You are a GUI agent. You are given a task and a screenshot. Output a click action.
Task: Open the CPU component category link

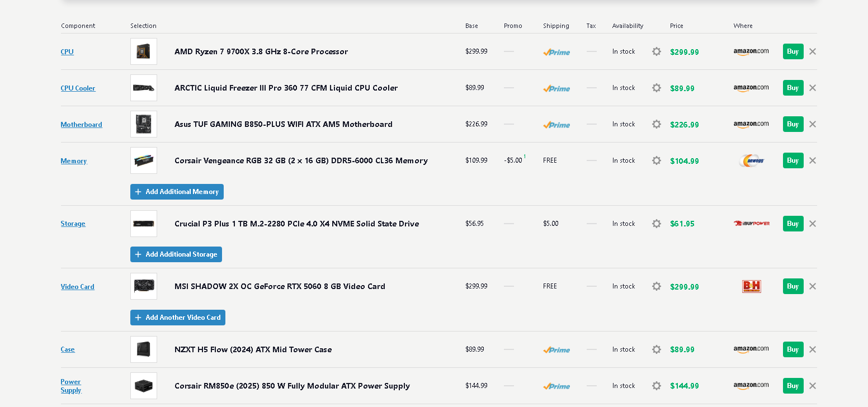67,52
